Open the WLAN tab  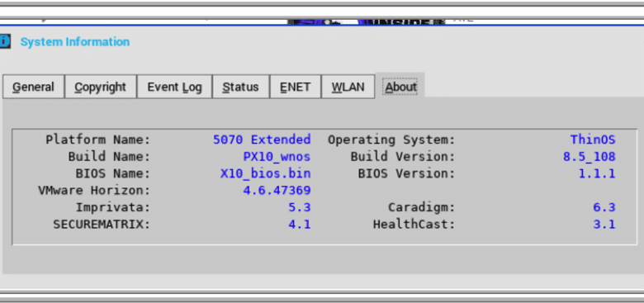pos(348,87)
